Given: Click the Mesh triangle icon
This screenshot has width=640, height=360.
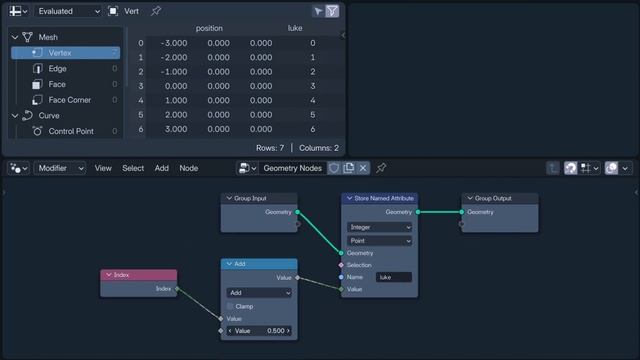Looking at the screenshot, I should pos(27,37).
